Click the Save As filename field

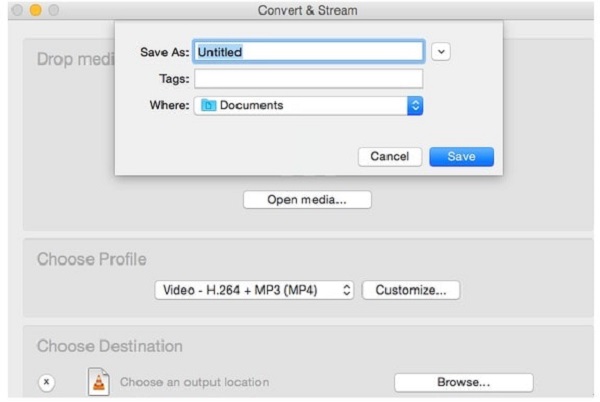click(308, 52)
